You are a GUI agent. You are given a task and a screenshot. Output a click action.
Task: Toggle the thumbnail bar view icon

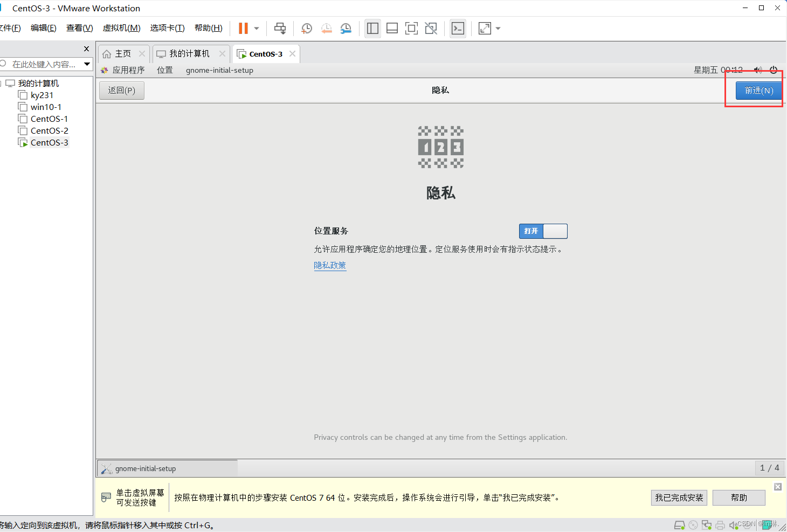click(x=392, y=29)
